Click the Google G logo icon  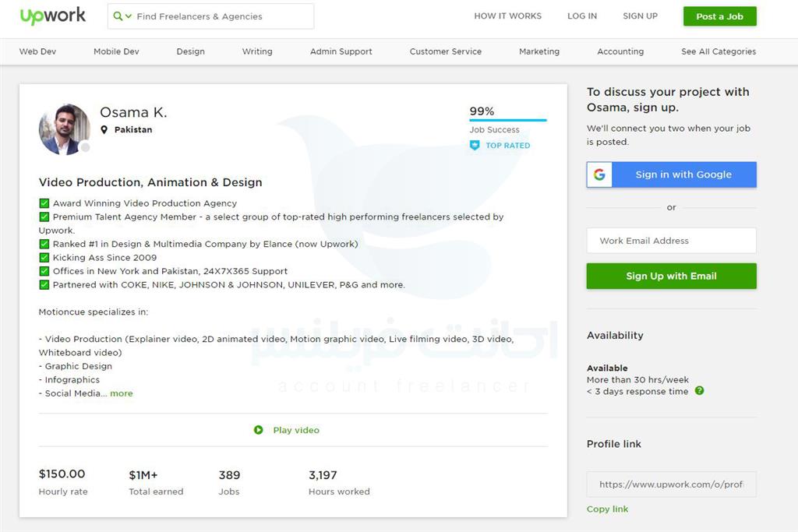pyautogui.click(x=599, y=174)
